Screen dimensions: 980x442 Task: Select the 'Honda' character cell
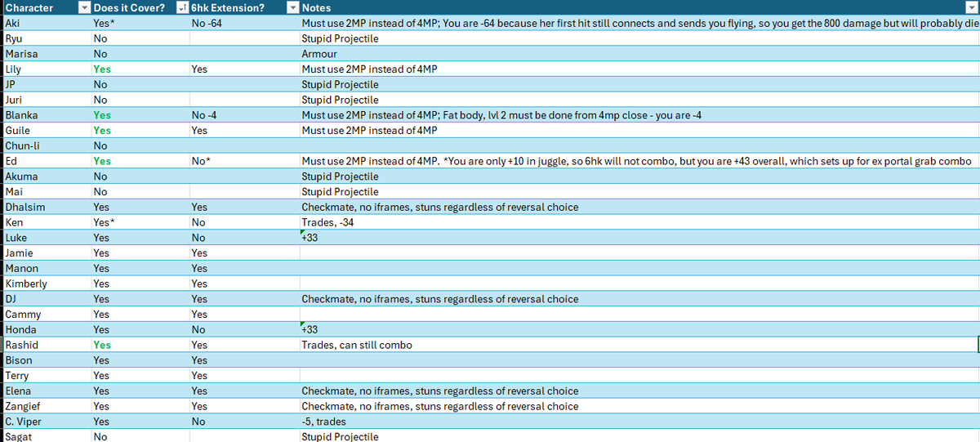[46, 329]
